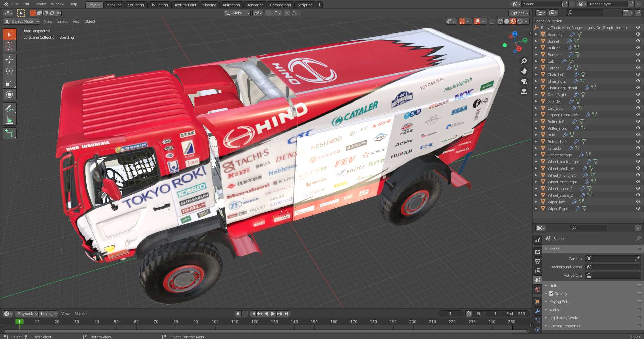644x339 pixels.
Task: Expand the Rigid Body World panel
Action: coord(563,318)
